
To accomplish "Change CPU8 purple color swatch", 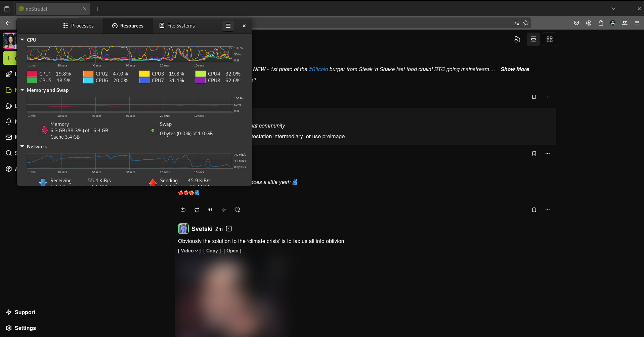I will click(201, 81).
